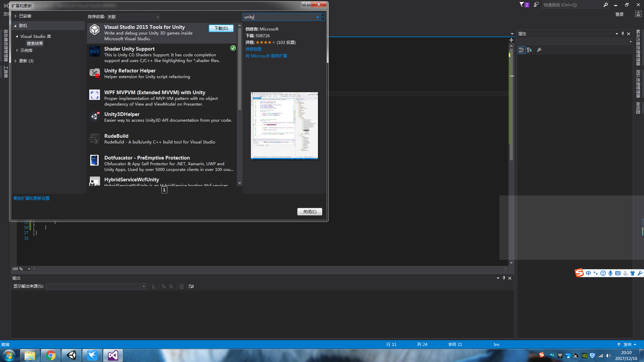Open the search box dropdown arrow
The width and height of the screenshot is (644, 362).
click(323, 17)
